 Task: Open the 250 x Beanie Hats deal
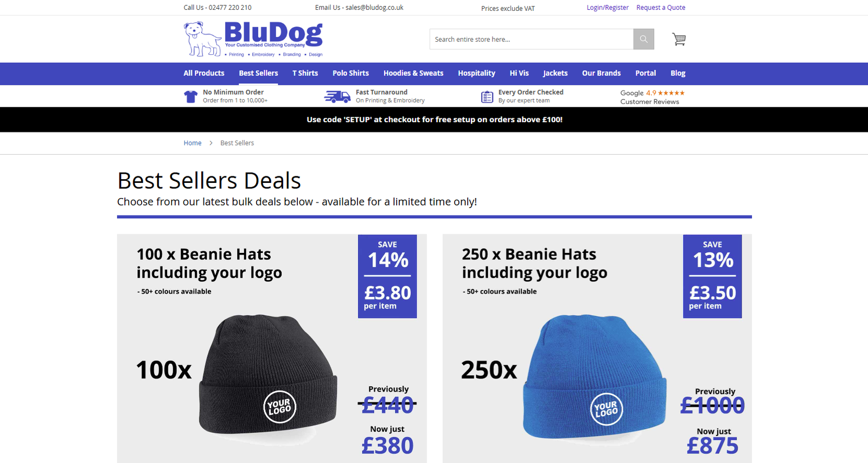click(597, 348)
